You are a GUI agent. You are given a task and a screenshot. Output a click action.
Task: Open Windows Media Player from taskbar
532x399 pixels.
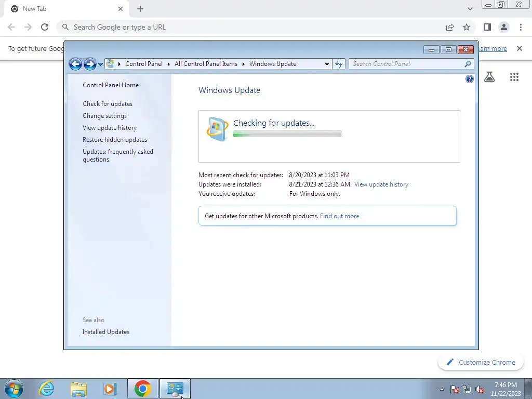click(x=110, y=389)
